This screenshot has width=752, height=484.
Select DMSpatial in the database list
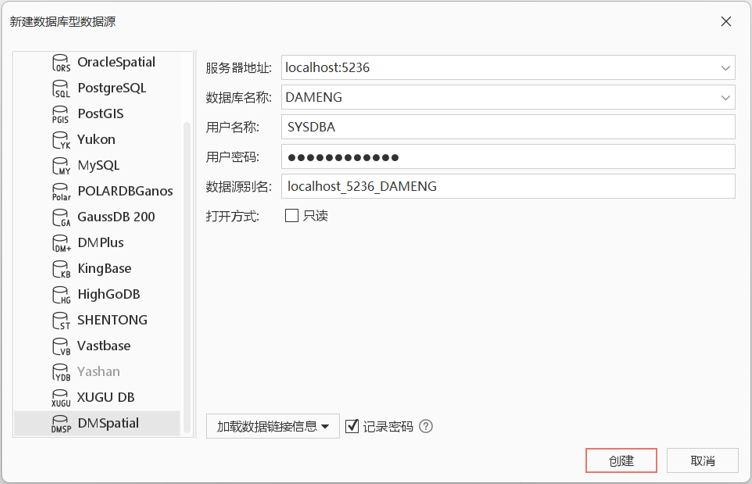[108, 423]
